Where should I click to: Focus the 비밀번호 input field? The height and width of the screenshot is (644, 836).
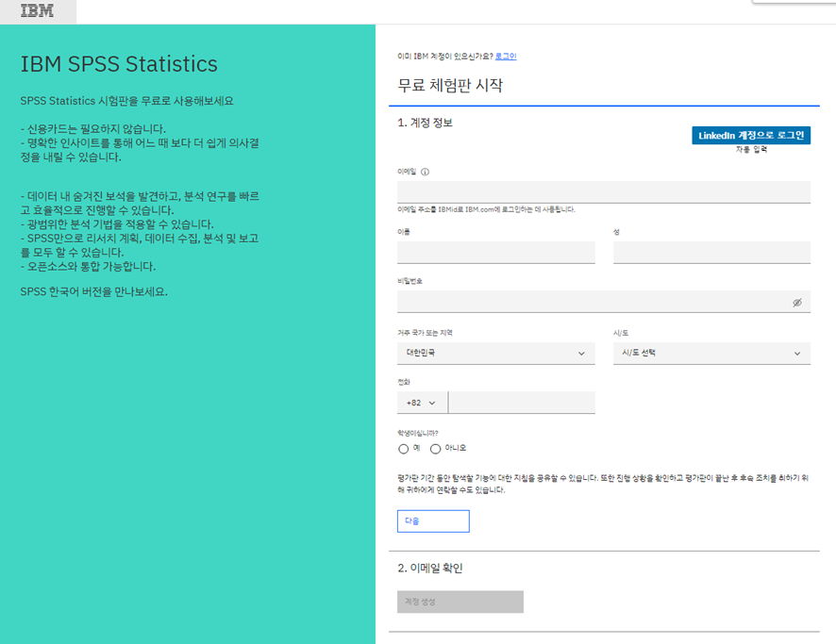[594, 301]
